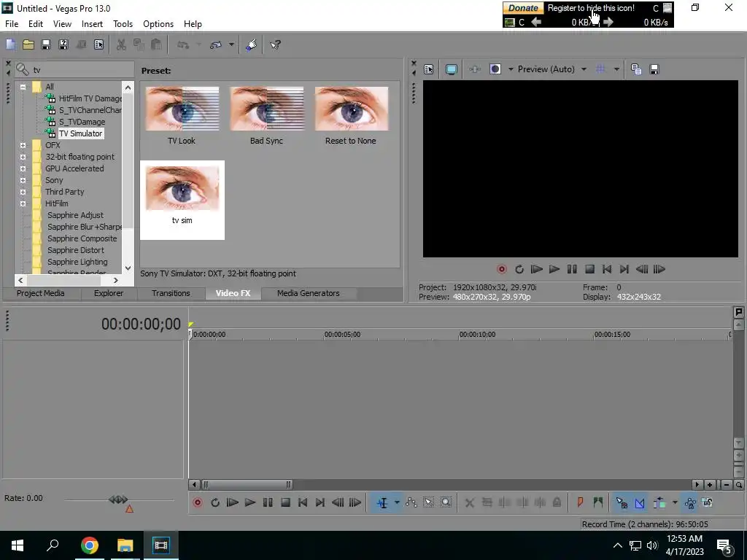The height and width of the screenshot is (560, 747).
Task: Click the timeline marker tool icon at top right
Action: (x=738, y=312)
